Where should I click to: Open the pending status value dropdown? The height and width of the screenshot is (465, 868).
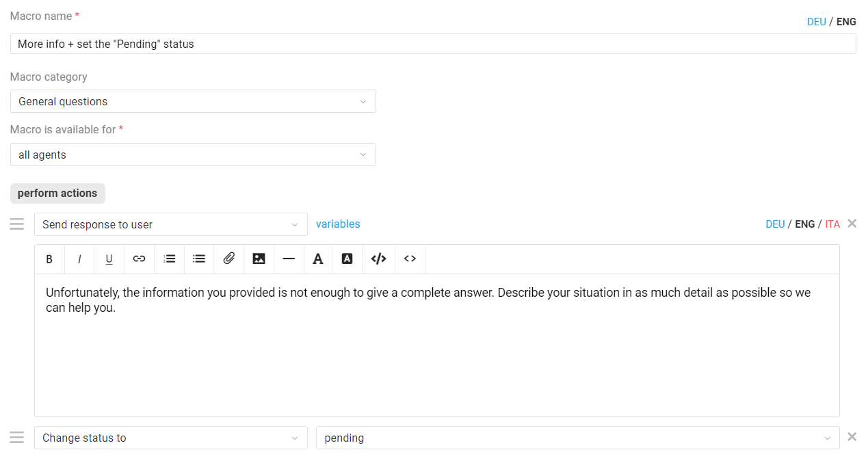click(x=578, y=438)
